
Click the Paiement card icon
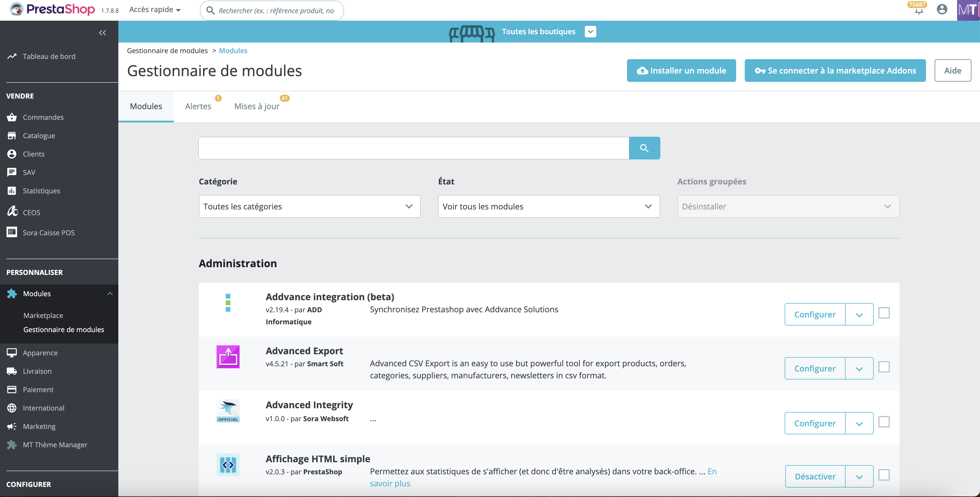12,389
